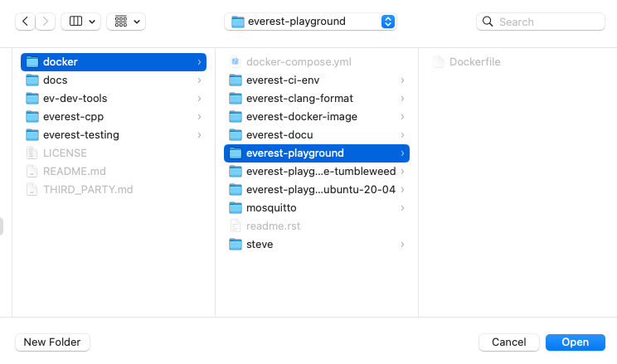Click the back navigation arrow
The height and width of the screenshot is (364, 617).
[26, 22]
